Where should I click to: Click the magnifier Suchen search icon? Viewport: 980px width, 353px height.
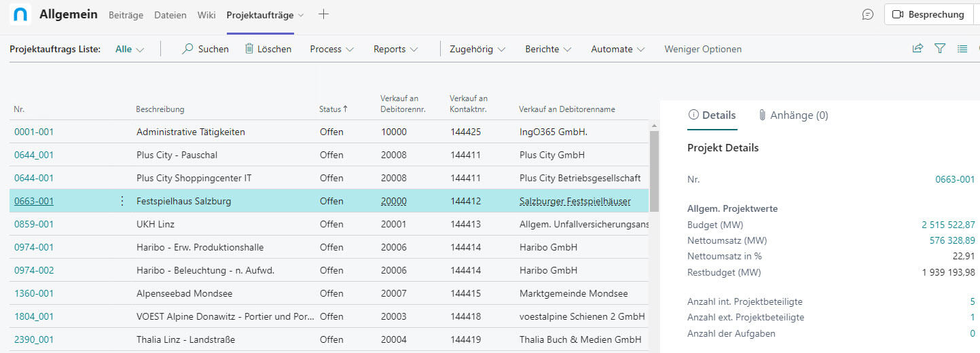click(188, 49)
